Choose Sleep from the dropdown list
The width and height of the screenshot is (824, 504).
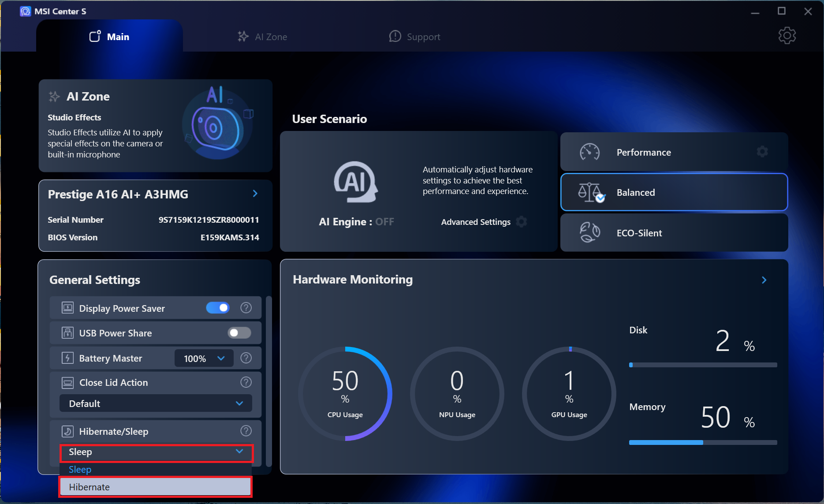pyautogui.click(x=156, y=470)
